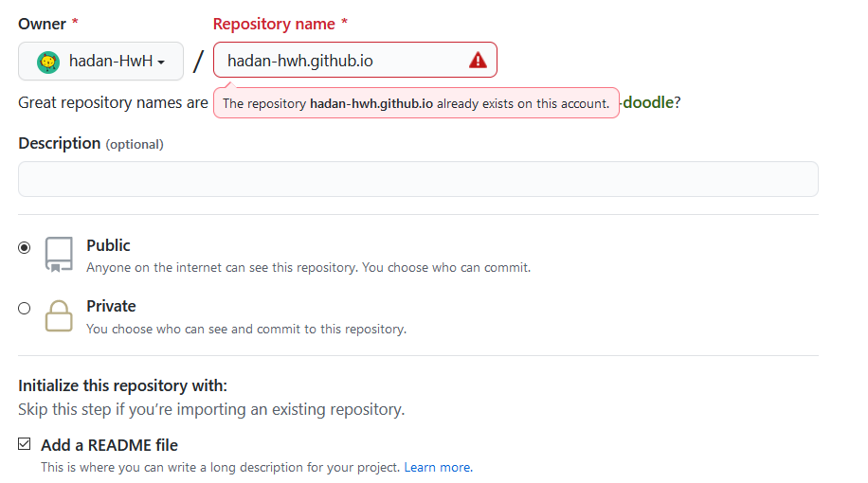Select the Public radio button
The image size is (868, 483).
25,247
